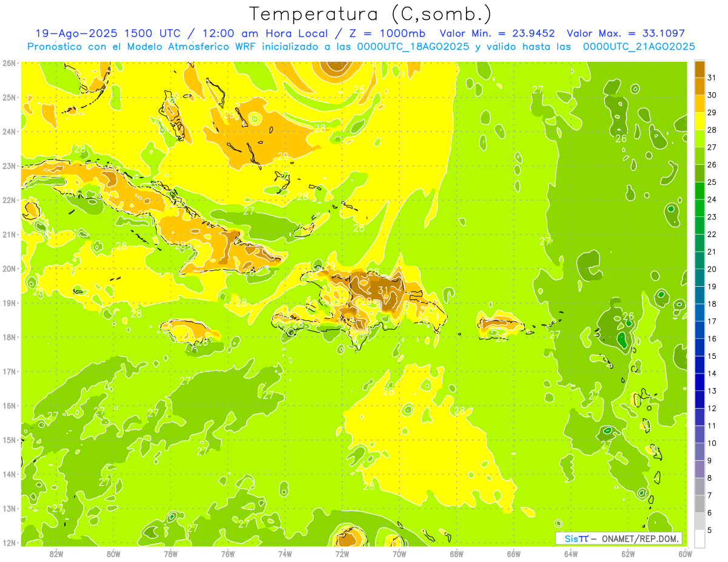Click 'Valor Min. = 23.9452' in header
Viewport: 728px width, 562px height.
497,33
